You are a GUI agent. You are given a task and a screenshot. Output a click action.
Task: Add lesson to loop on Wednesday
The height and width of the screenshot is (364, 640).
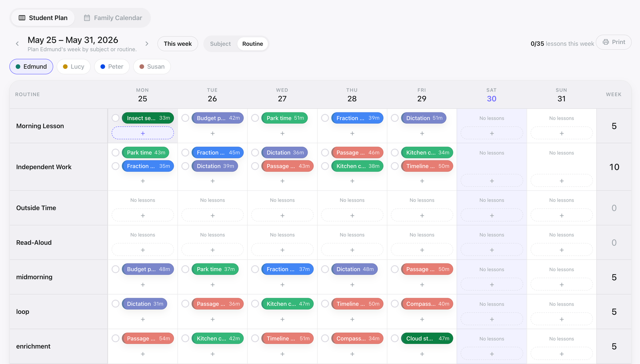pos(282,319)
